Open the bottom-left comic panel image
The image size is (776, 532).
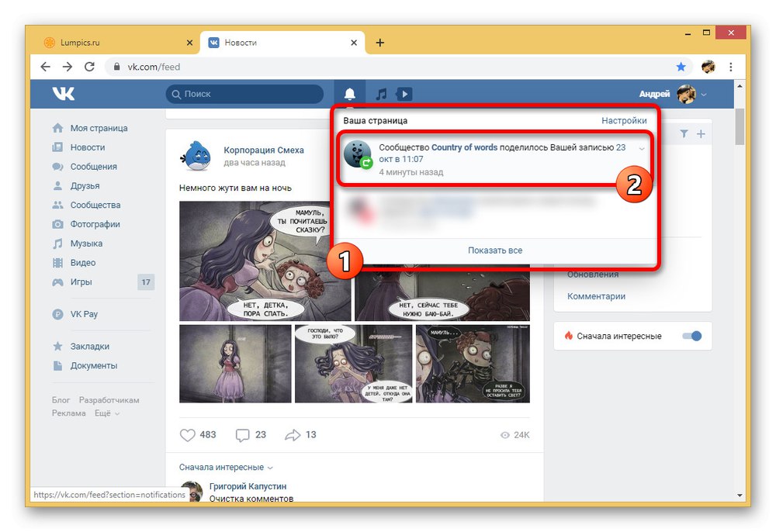click(235, 364)
